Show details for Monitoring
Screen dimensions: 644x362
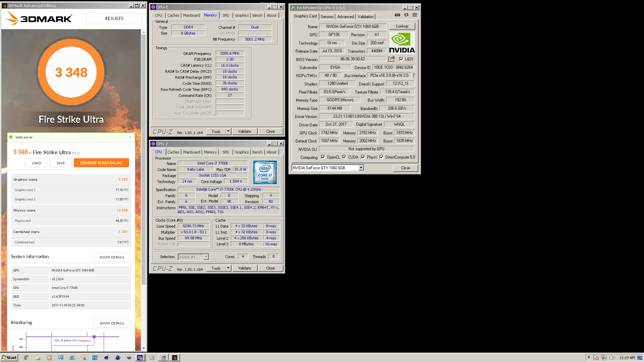pyautogui.click(x=112, y=323)
